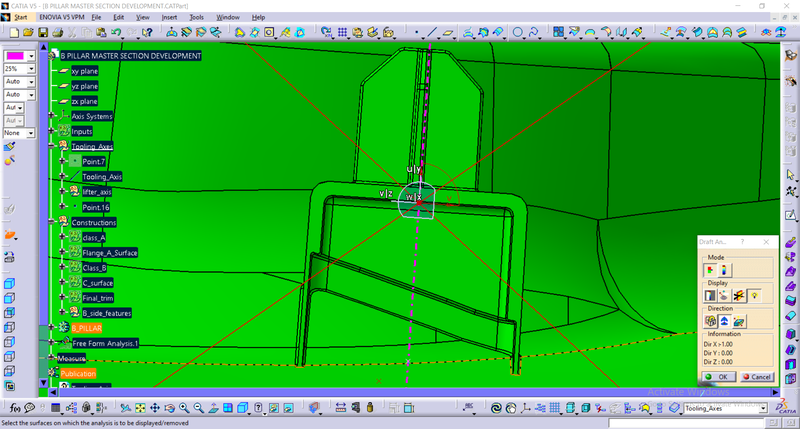The height and width of the screenshot is (429, 800).
Task: Toggle the first Direction icon in Draft Analysis
Action: tap(710, 321)
